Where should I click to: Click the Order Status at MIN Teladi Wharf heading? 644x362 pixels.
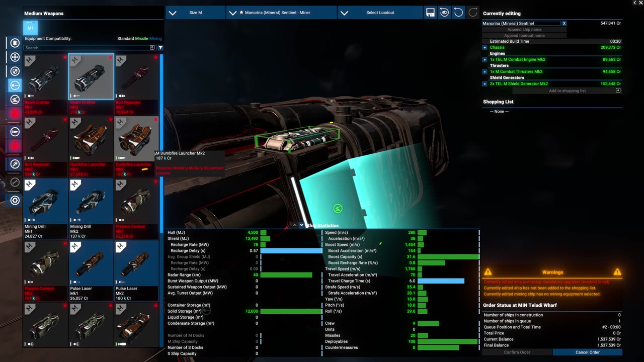[x=520, y=305]
